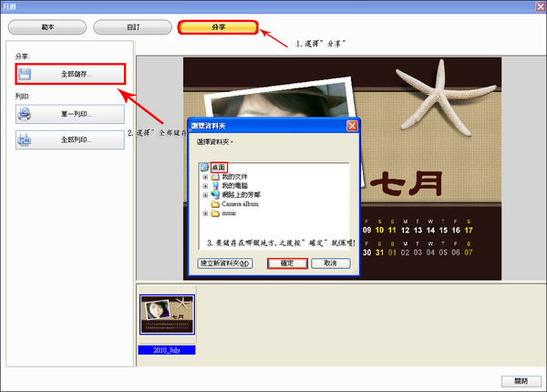Click the 關閉 close button
This screenshot has height=392, width=547.
coord(521,381)
